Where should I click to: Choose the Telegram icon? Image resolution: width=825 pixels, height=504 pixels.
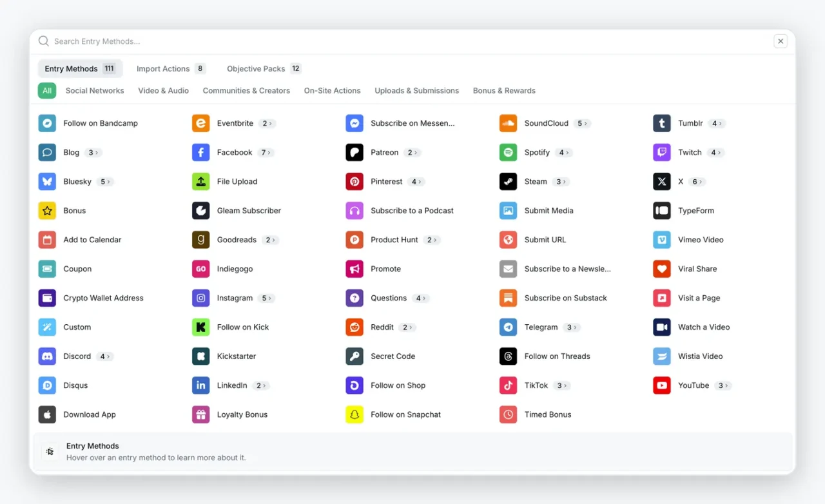click(x=509, y=327)
